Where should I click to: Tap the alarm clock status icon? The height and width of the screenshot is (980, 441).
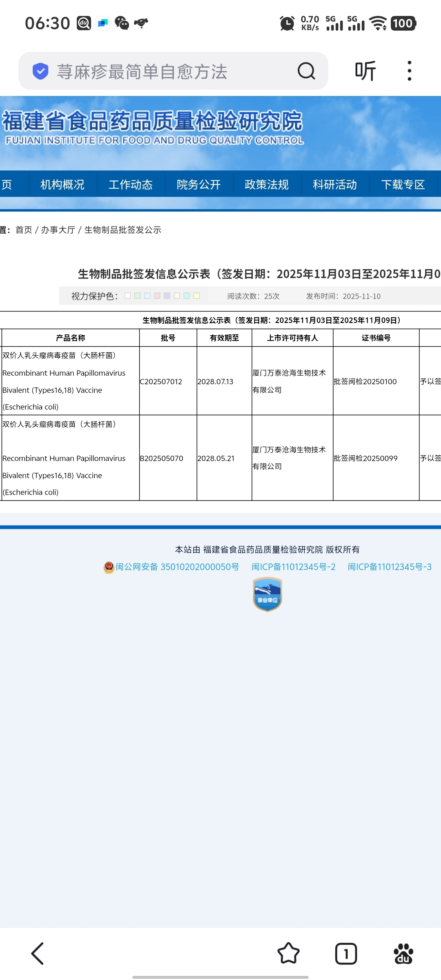point(287,23)
